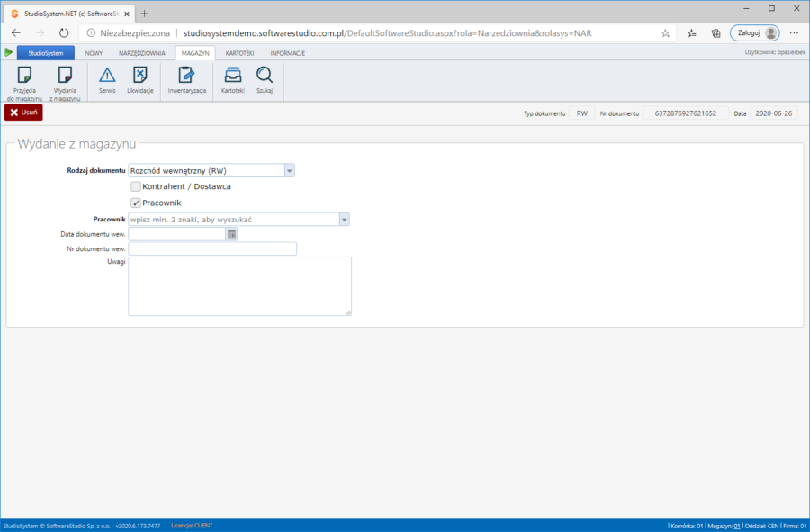
Task: Show site security info icon
Action: pos(91,33)
